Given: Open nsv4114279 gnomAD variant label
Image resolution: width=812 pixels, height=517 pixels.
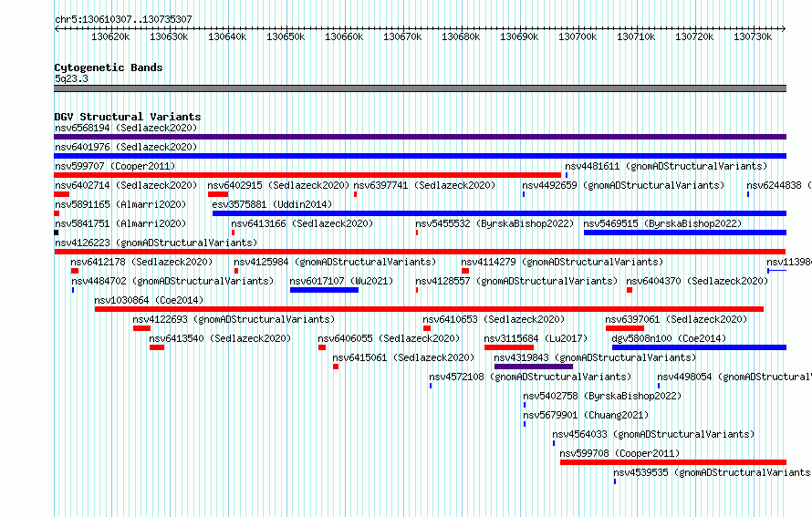Looking at the screenshot, I should coord(562,262).
